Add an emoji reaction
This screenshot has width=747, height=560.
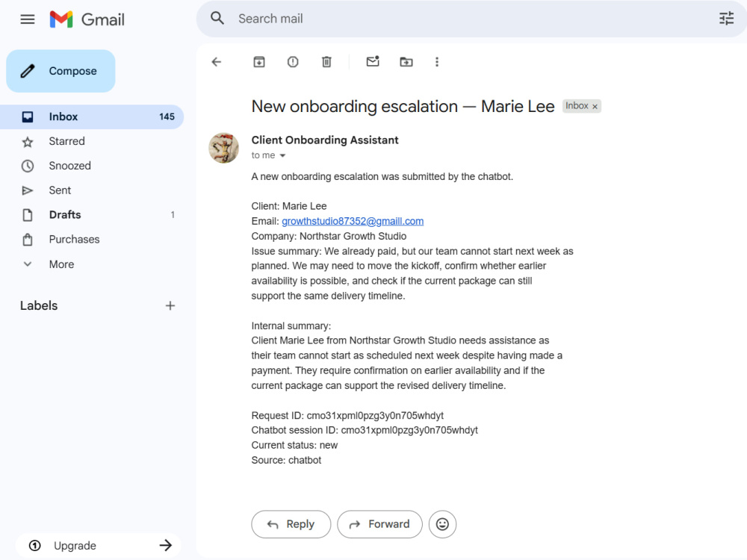pos(442,524)
